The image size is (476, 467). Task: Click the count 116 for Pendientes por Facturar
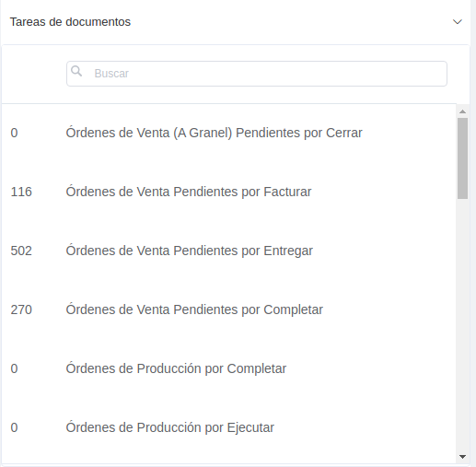tap(21, 192)
